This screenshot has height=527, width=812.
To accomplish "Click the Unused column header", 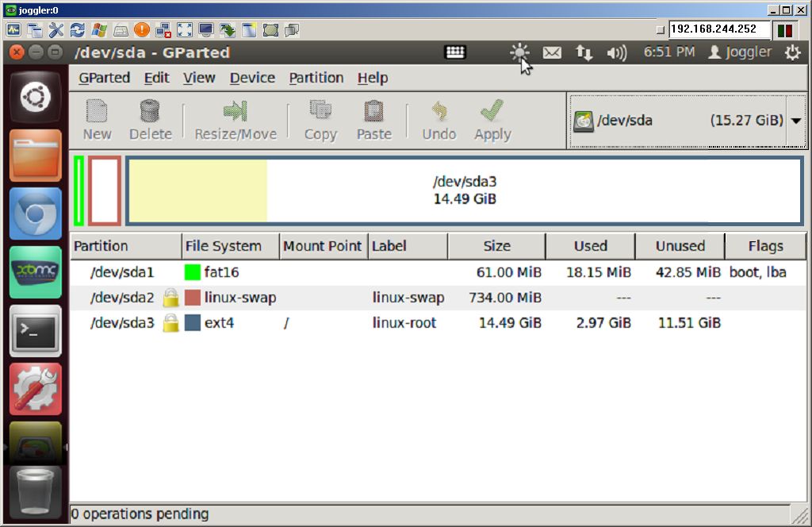I will point(680,246).
